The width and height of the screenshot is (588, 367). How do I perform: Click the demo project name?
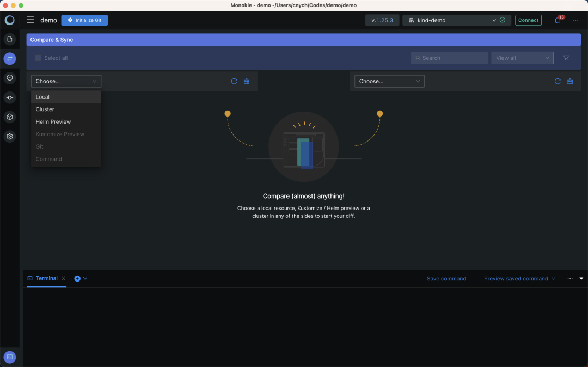pyautogui.click(x=49, y=20)
